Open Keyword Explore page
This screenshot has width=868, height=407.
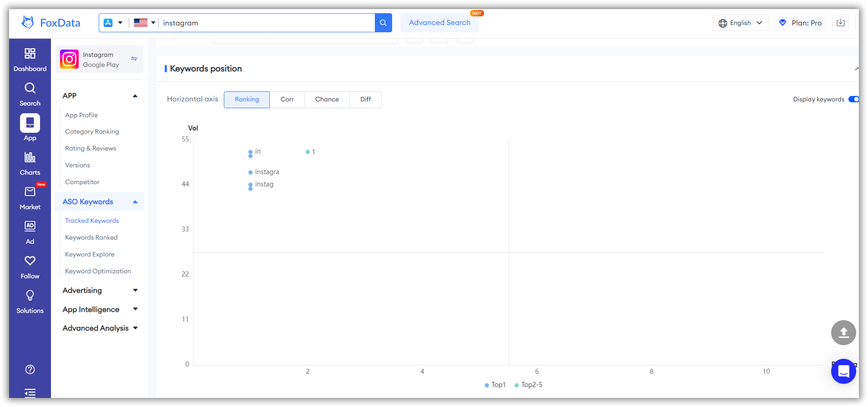click(90, 254)
